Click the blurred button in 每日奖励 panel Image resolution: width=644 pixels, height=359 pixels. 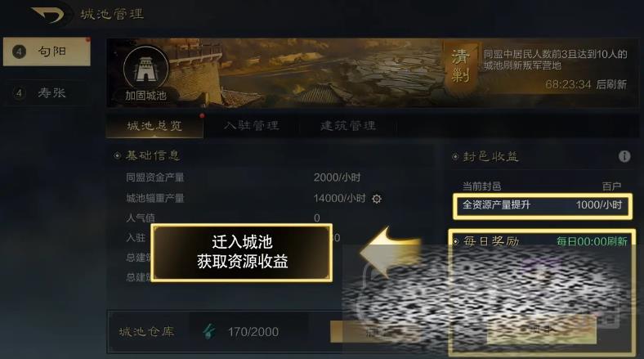541,330
